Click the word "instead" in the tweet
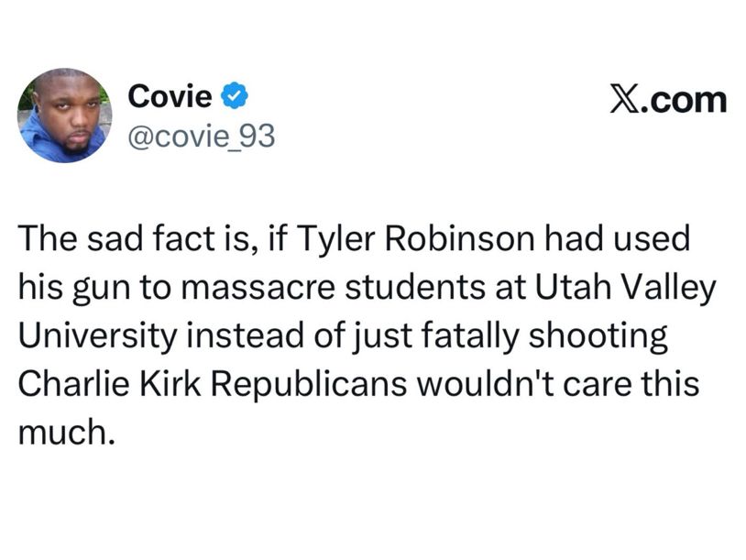 click(x=246, y=335)
